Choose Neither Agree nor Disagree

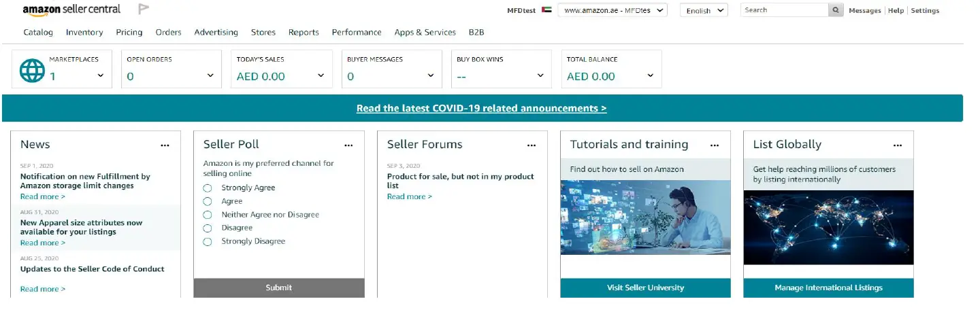click(208, 215)
